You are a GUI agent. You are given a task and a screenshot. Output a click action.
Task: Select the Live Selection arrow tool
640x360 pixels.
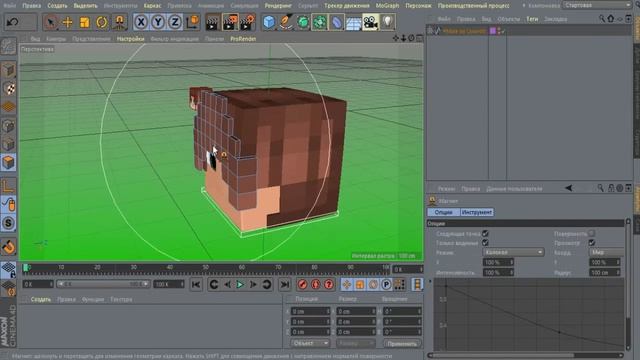[x=51, y=22]
